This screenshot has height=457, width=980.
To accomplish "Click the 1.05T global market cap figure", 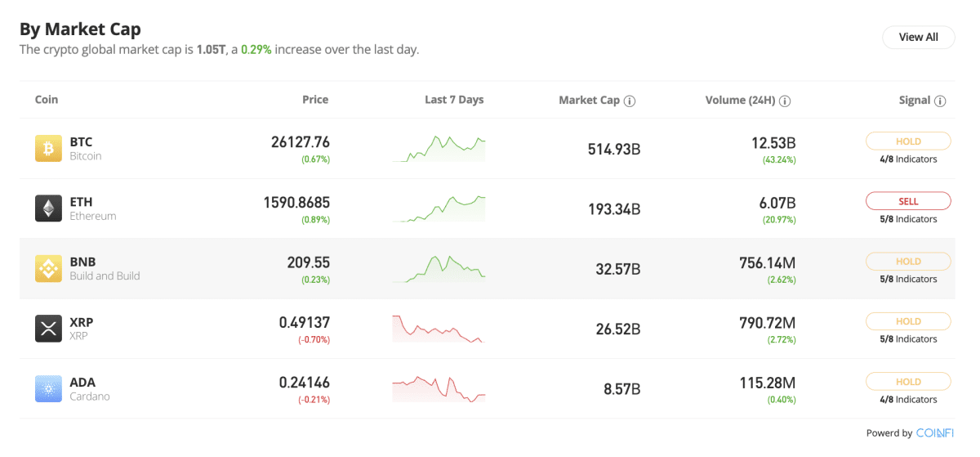I will point(210,50).
